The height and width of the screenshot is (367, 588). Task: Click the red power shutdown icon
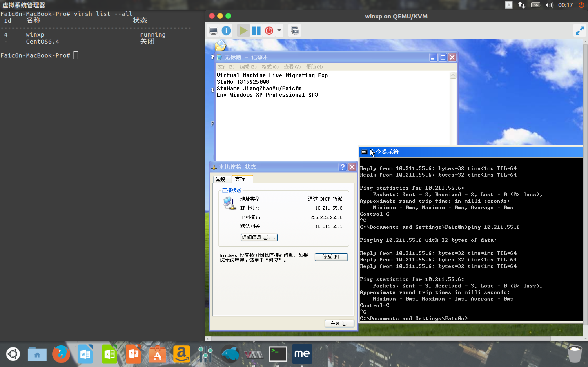(269, 31)
